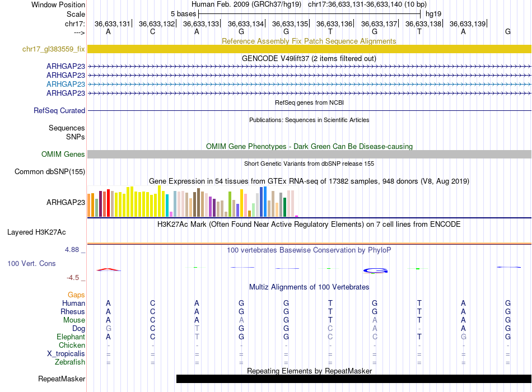Select the light blue ARHGAP23 transcript label
Viewport: 532px width, 392px height.
pyautogui.click(x=66, y=84)
